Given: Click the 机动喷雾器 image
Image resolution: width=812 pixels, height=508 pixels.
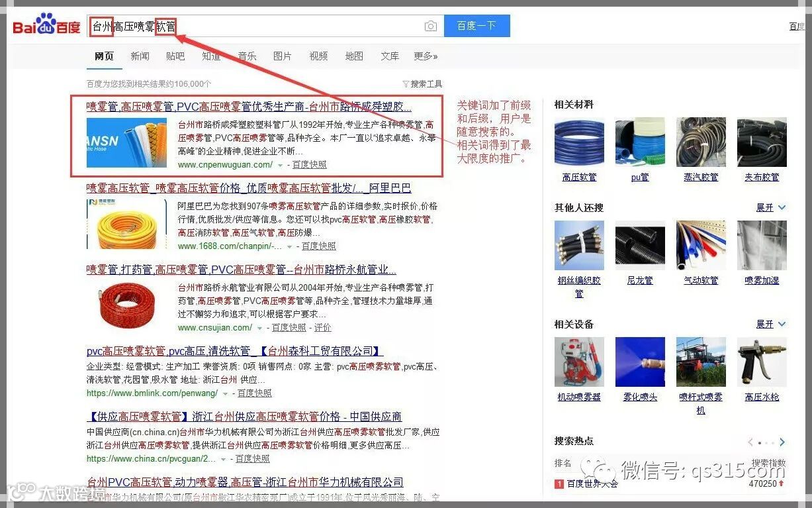Looking at the screenshot, I should (x=579, y=362).
